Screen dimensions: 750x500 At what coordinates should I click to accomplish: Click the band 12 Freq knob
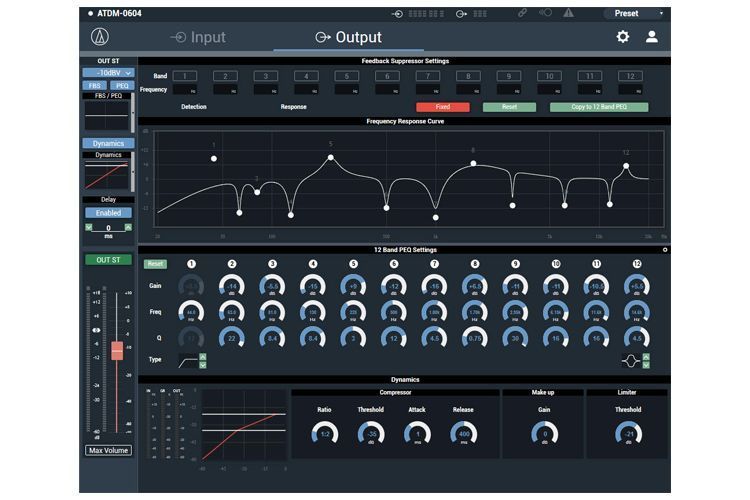click(637, 312)
